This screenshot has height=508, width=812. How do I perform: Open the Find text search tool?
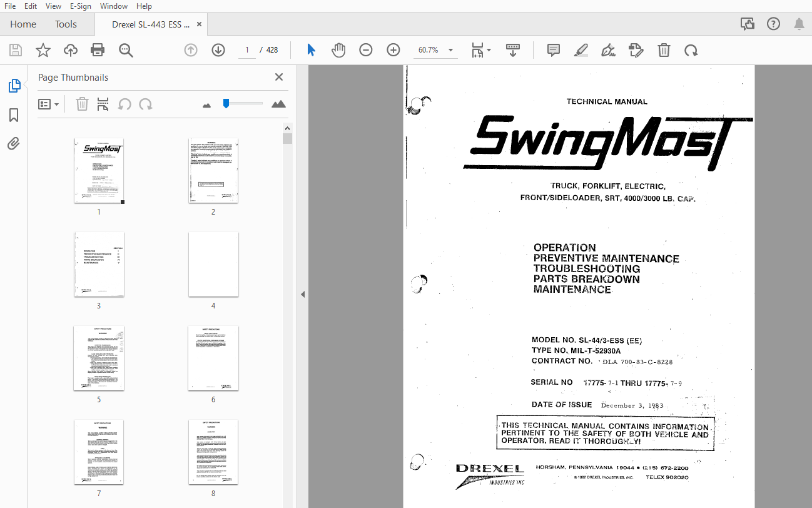point(126,50)
